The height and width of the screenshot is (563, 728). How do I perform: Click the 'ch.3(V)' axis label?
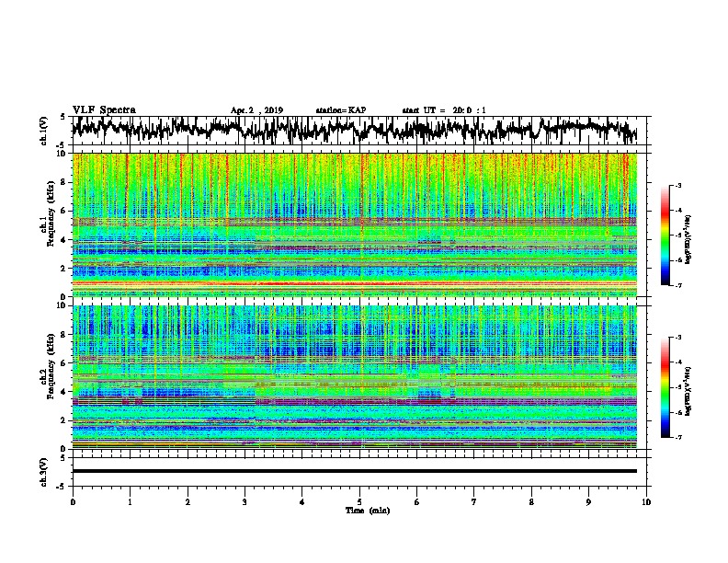(43, 472)
